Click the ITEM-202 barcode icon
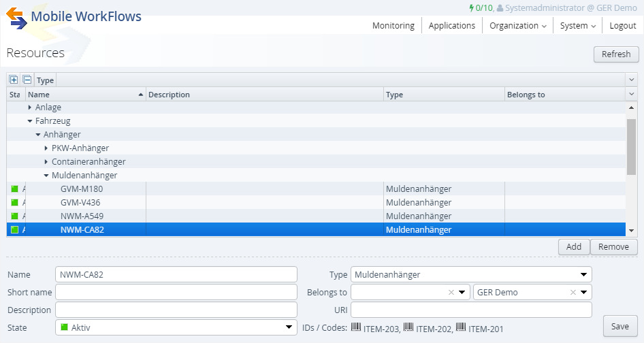This screenshot has width=644, height=343. pos(408,328)
